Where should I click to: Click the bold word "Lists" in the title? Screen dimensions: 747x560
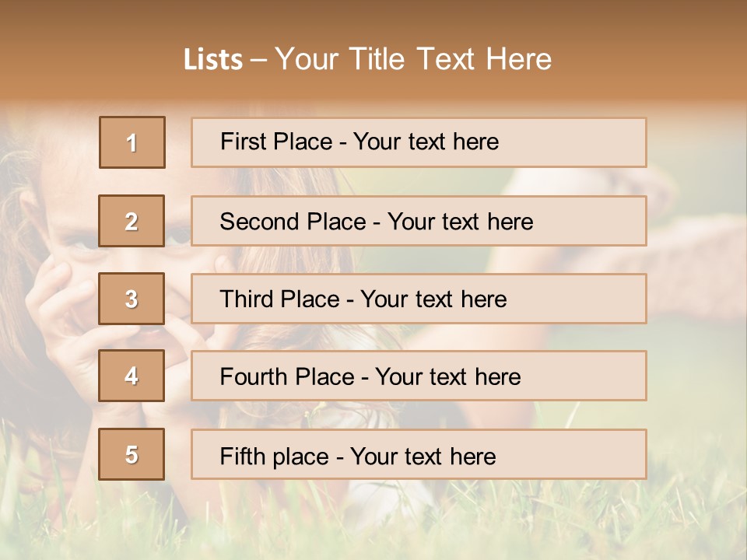tap(212, 60)
